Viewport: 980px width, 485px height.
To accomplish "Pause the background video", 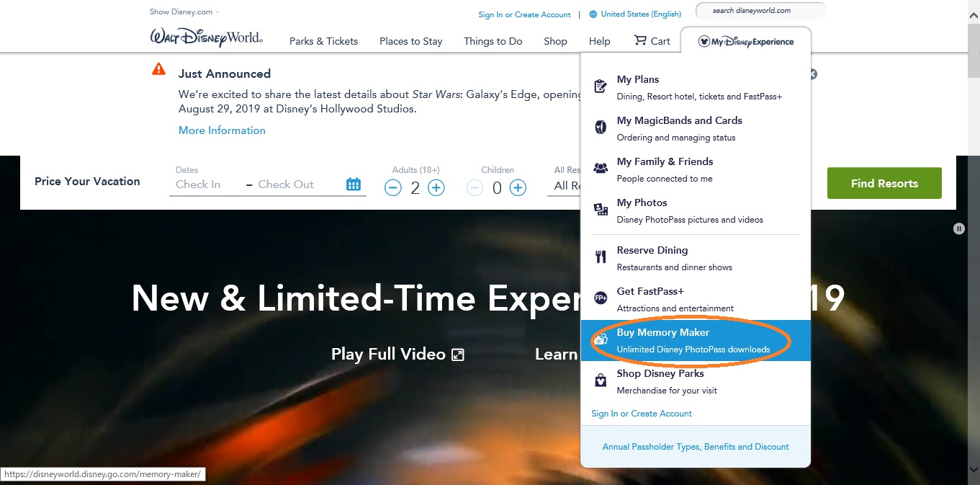I will coord(958,228).
